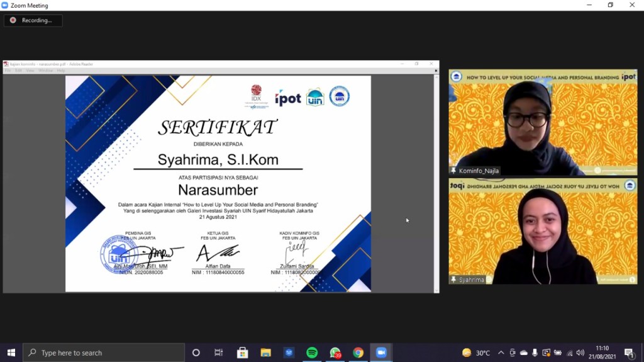Open Task View on the taskbar
The height and width of the screenshot is (362, 644).
pos(219,353)
